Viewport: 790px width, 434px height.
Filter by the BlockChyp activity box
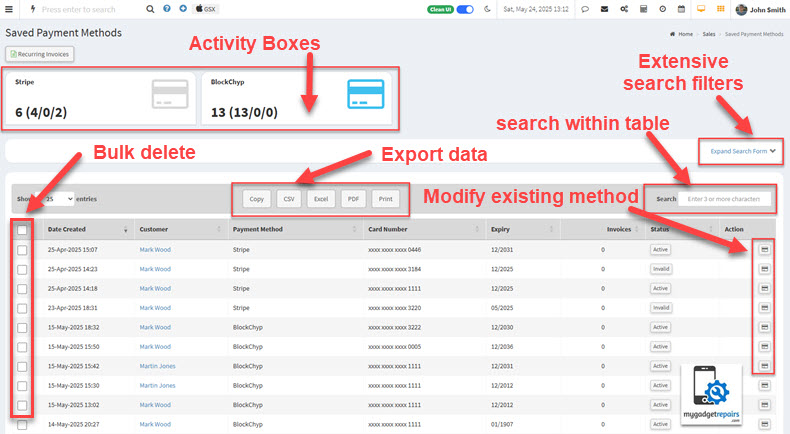[x=296, y=98]
